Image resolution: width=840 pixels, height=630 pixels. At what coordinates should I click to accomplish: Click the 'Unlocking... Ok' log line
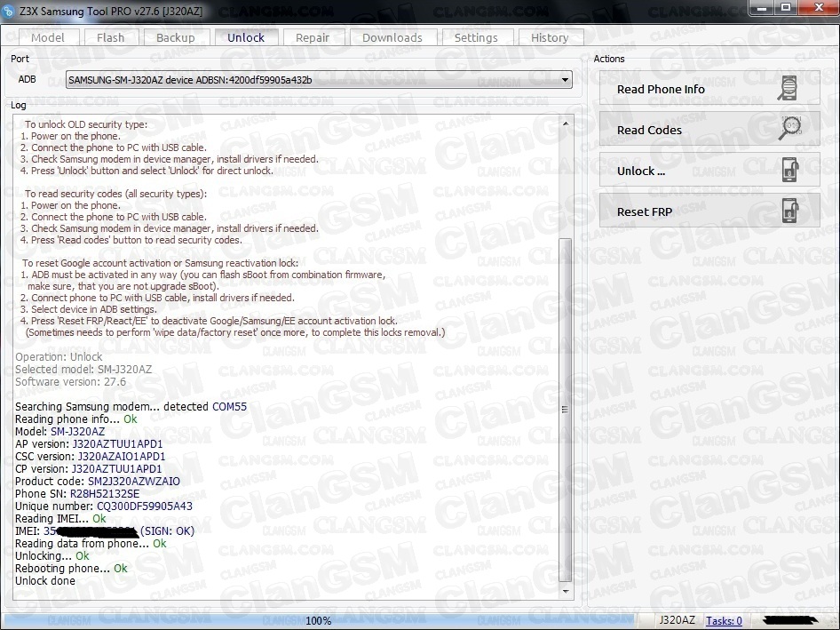pos(52,555)
